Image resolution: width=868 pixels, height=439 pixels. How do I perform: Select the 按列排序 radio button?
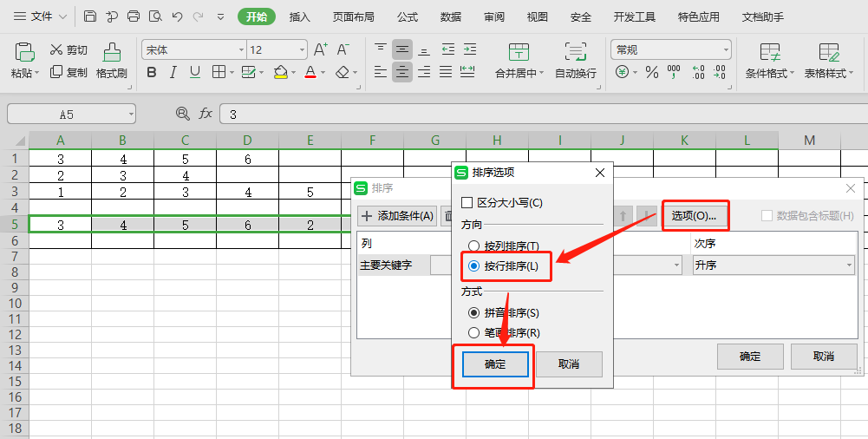(473, 246)
